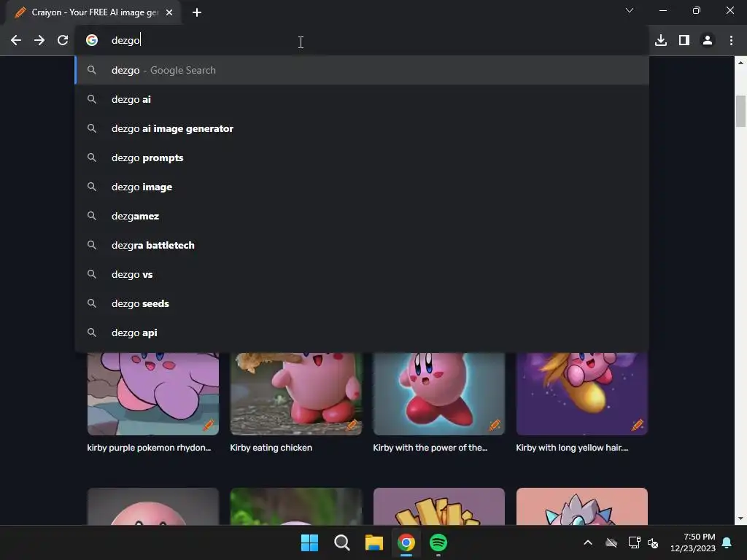This screenshot has height=560, width=747.
Task: Open the notifications bell icon
Action: point(727,542)
